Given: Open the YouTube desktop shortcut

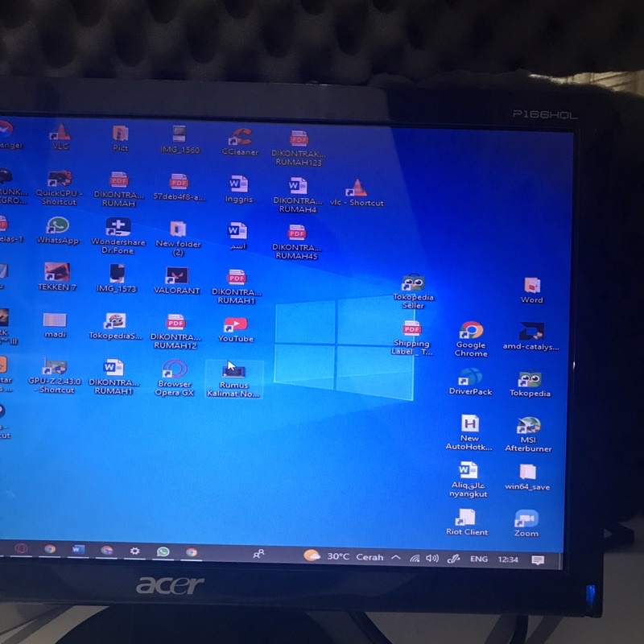Looking at the screenshot, I should pyautogui.click(x=236, y=330).
